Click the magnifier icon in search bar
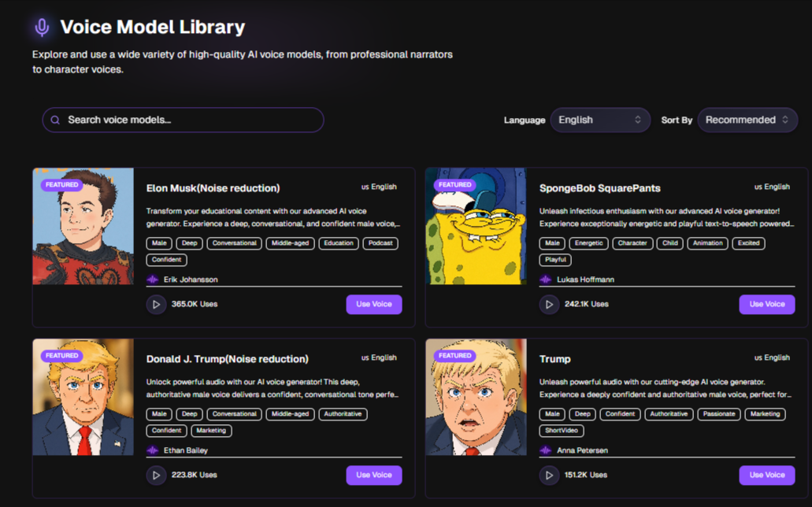The image size is (812, 507). point(55,120)
